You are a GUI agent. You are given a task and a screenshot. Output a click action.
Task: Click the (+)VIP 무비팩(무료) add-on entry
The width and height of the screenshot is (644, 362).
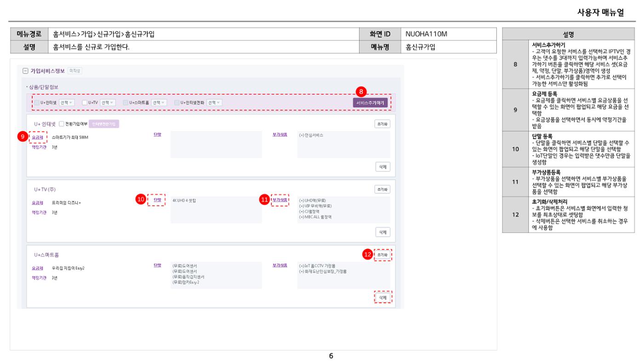(316, 206)
